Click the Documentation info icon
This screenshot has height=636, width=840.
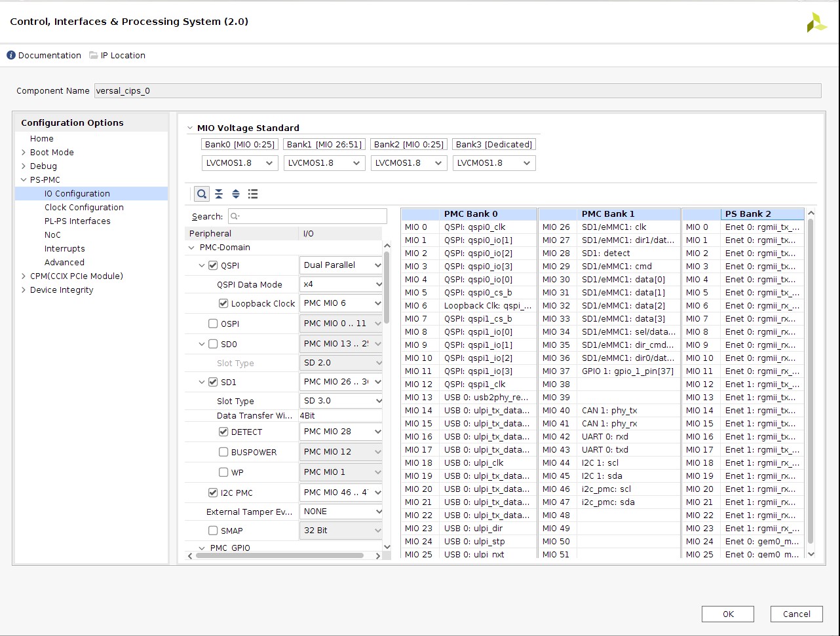[11, 55]
